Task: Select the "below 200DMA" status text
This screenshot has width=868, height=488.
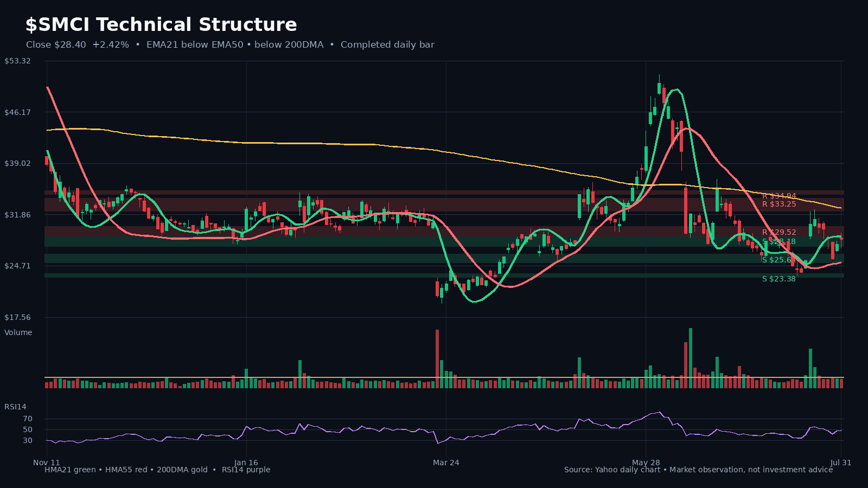Action: click(289, 45)
